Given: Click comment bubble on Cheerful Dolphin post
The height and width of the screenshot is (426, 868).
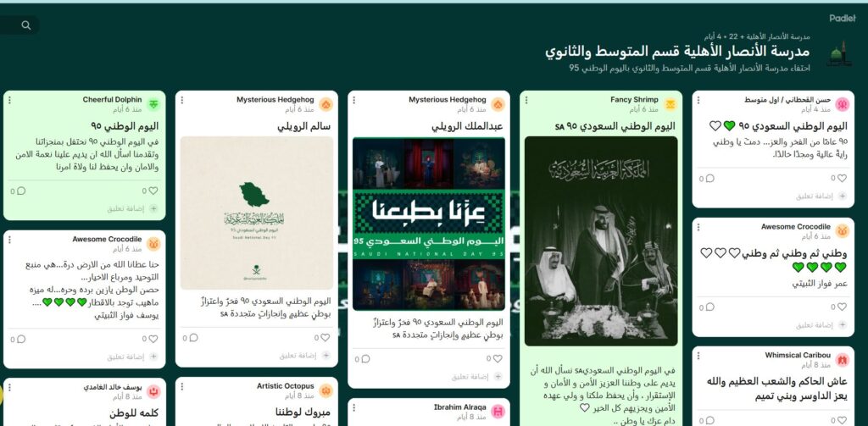Looking at the screenshot, I should pyautogui.click(x=21, y=191).
